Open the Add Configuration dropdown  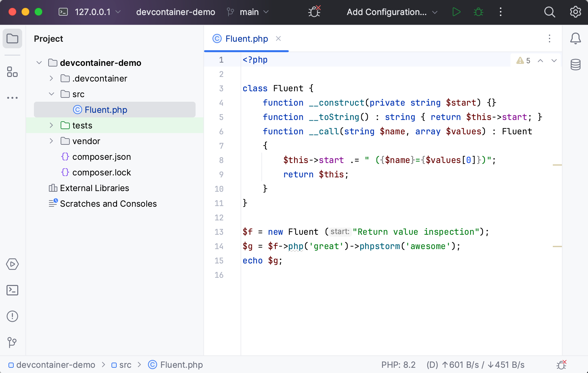tap(390, 12)
